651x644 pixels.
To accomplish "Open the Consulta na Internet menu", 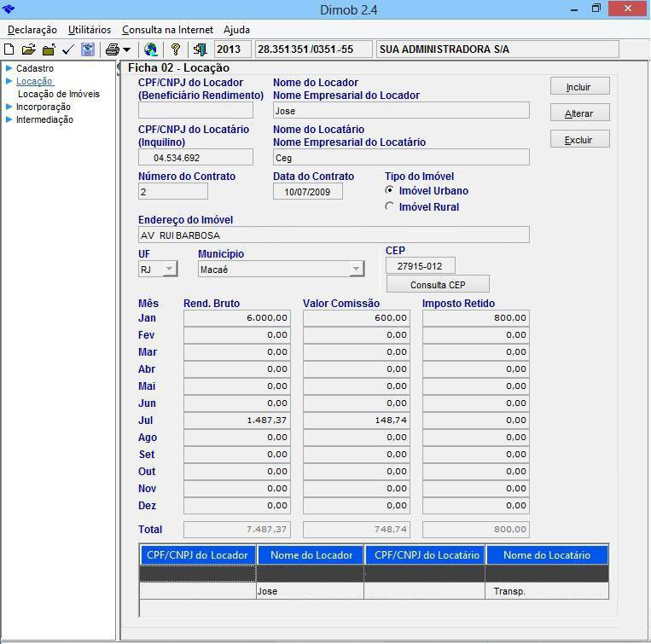I will click(x=167, y=30).
